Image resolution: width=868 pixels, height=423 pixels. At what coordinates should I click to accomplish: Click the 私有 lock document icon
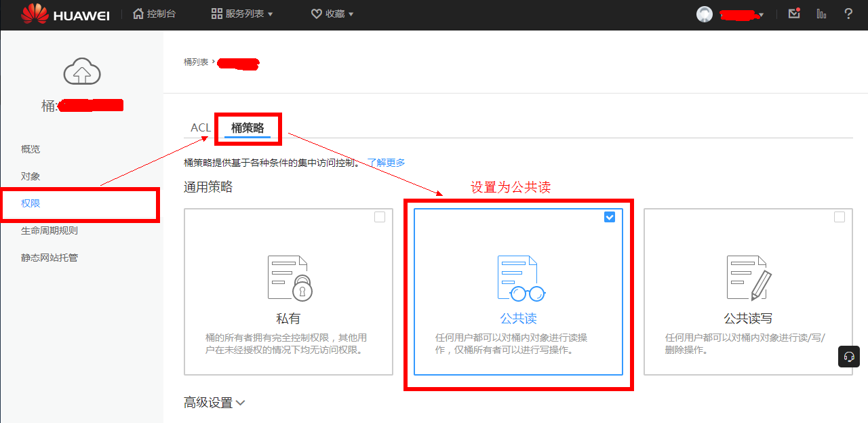[290, 278]
